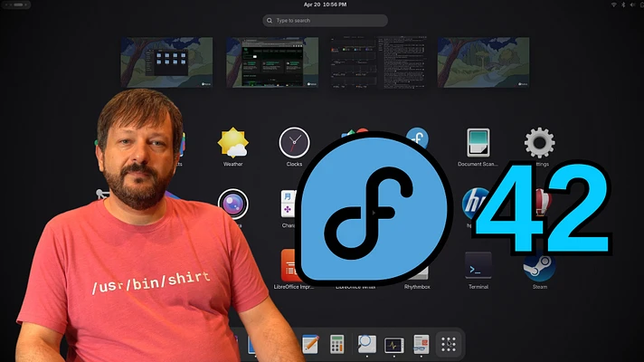Open the Settings gear app
644x362 pixels.
[x=539, y=143]
